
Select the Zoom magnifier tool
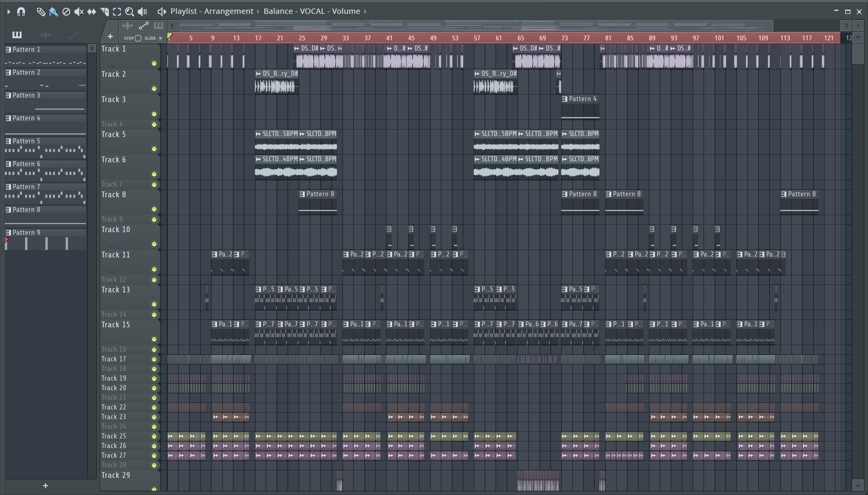tap(129, 12)
